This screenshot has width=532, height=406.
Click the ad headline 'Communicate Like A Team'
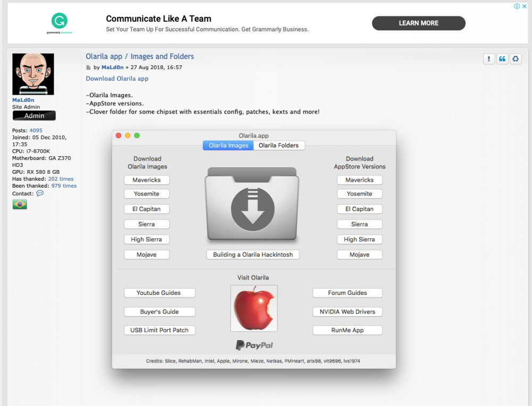point(159,19)
